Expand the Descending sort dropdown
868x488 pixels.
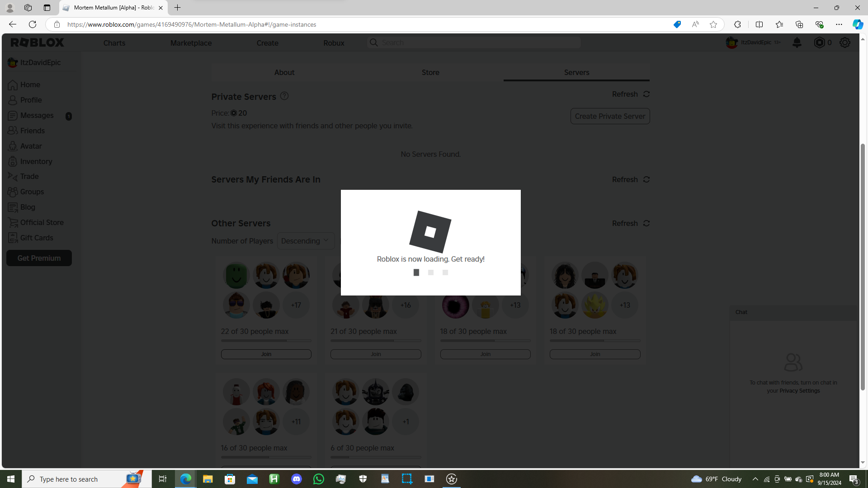[x=306, y=241]
